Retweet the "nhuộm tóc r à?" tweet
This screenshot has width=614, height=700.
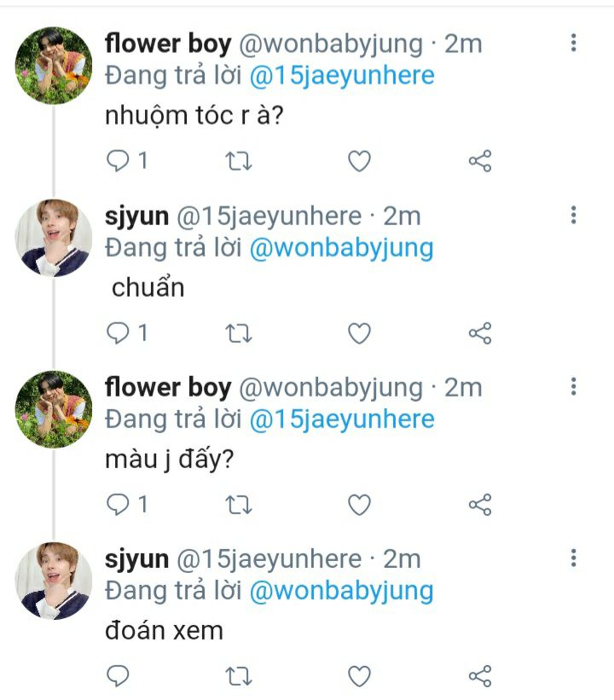click(x=239, y=162)
